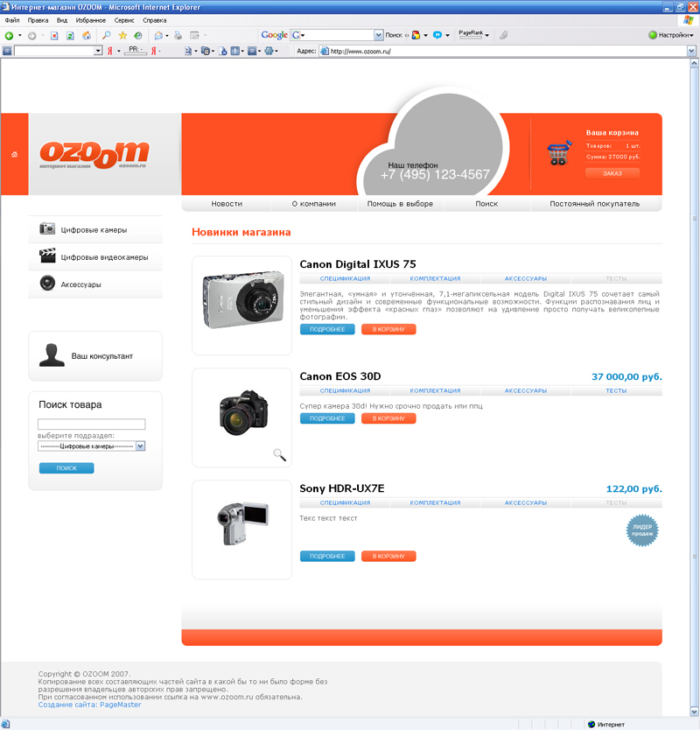Zoom Canon EOS 30D image with magnifier icon
Screen dimensions: 700x730
280,455
